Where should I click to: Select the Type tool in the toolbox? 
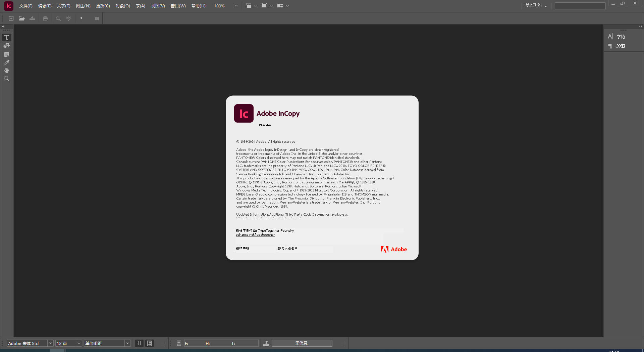point(7,37)
